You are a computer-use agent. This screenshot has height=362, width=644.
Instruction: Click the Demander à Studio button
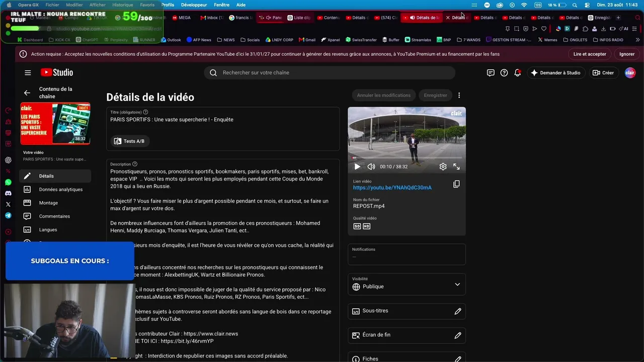555,73
